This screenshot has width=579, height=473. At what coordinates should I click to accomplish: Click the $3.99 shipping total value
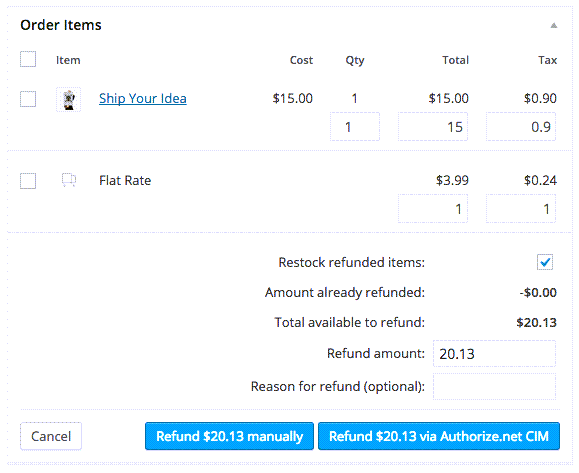point(452,181)
